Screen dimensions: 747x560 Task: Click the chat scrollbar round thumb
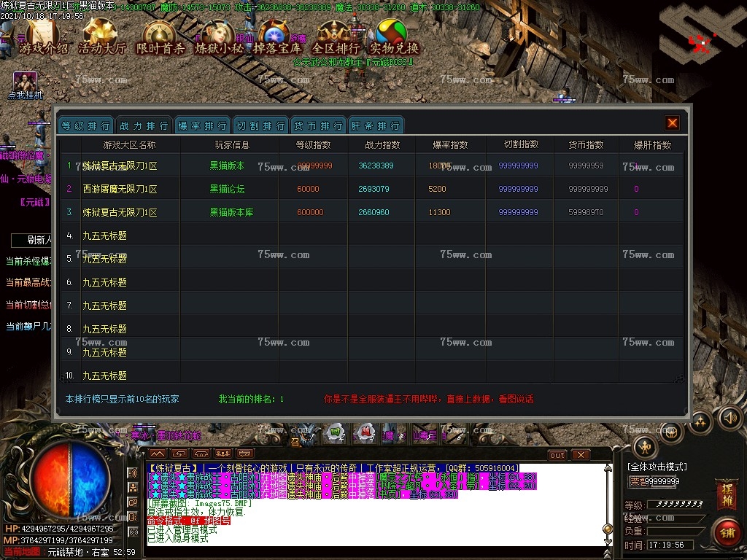click(608, 529)
